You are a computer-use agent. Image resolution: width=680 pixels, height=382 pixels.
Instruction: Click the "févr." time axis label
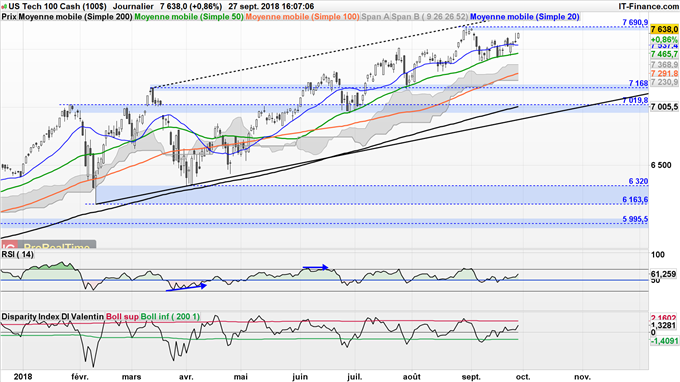(80, 376)
